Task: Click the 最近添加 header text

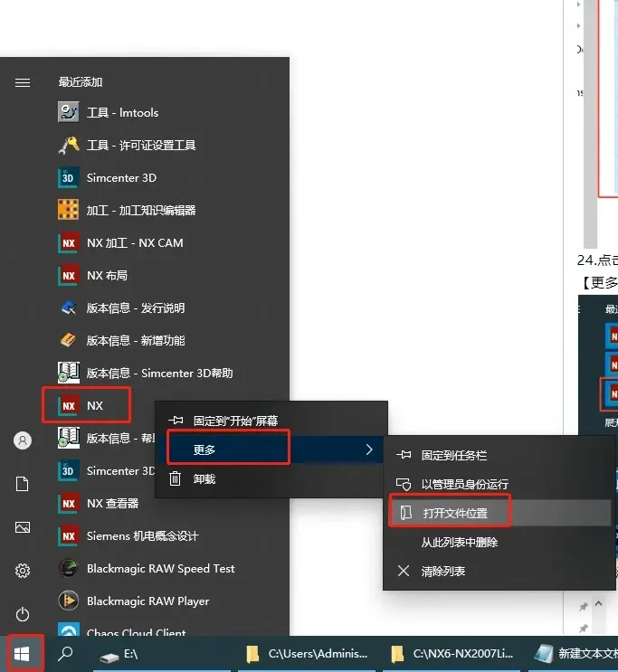Action: (81, 82)
